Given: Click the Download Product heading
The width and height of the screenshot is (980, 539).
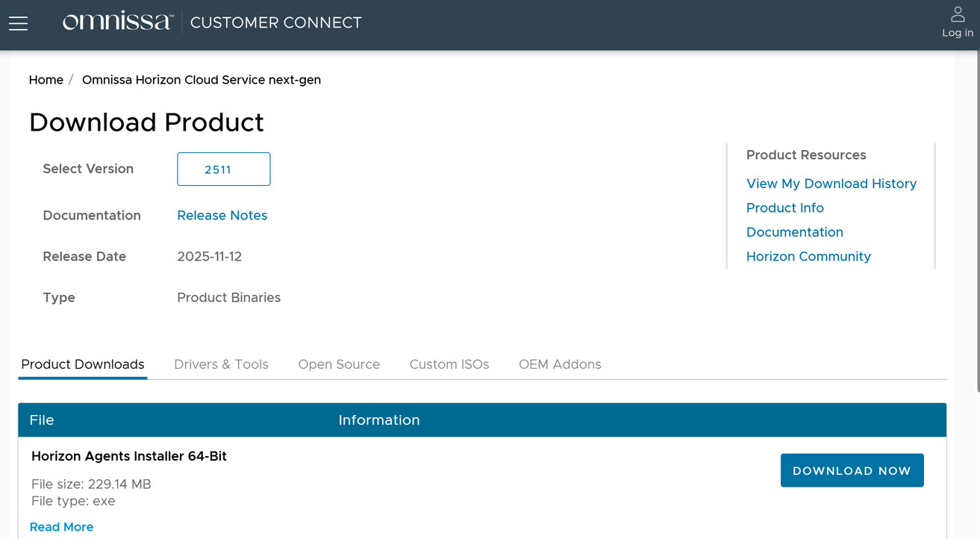Looking at the screenshot, I should tap(146, 122).
